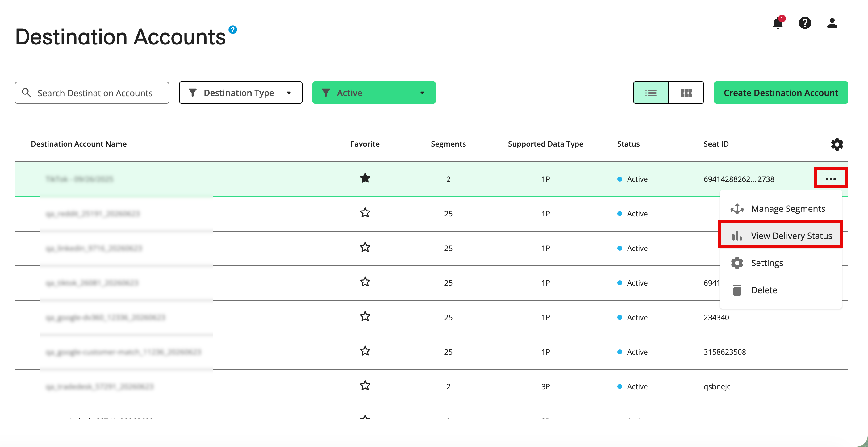Open the three-dot menu for the first row
Screen dimensions: 868x447
tap(831, 179)
